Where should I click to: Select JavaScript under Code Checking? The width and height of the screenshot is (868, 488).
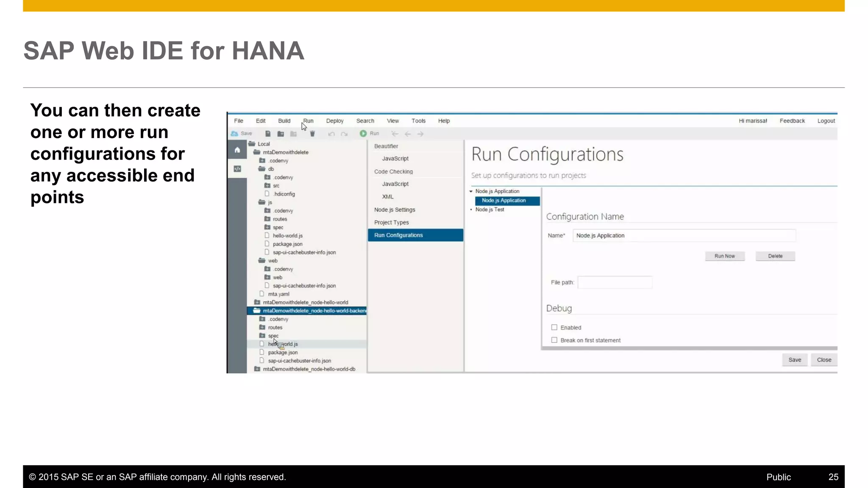395,184
